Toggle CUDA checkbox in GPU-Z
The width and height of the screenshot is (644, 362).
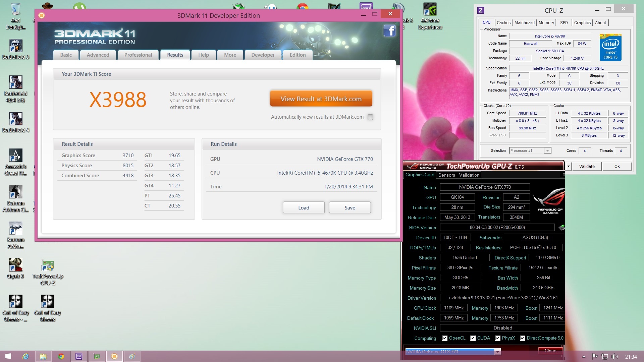point(473,338)
